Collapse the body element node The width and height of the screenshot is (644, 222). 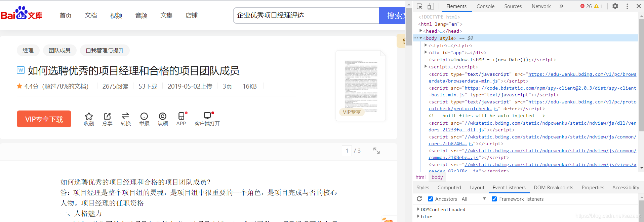tap(421, 38)
